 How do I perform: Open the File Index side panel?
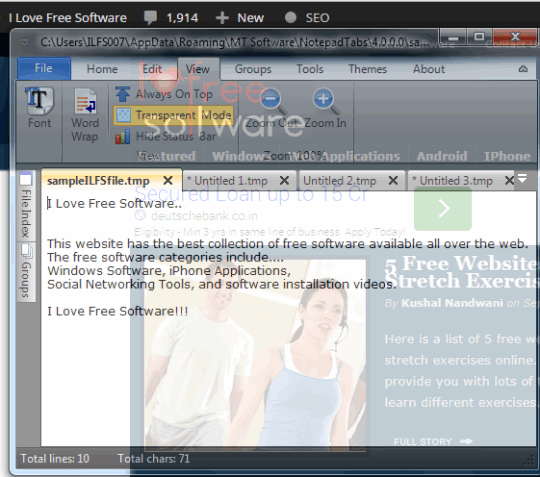pos(26,205)
